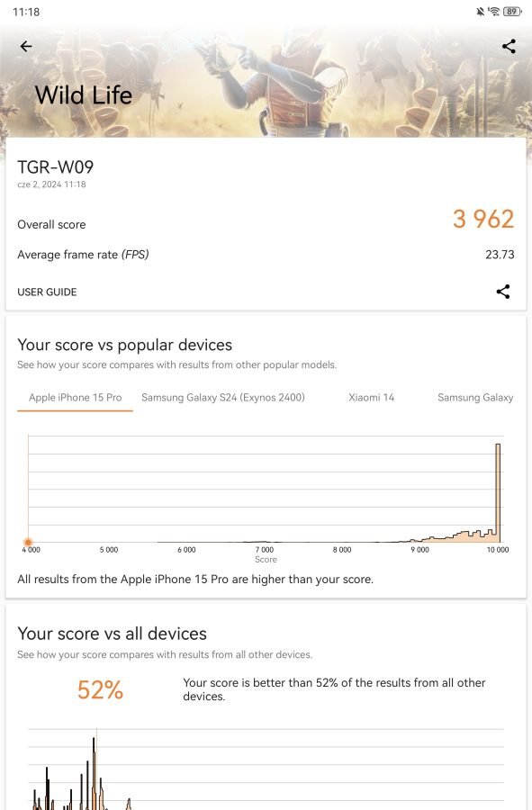Tap the muted notification bell status icon
Screen dimensions: 532x810
tap(481, 12)
